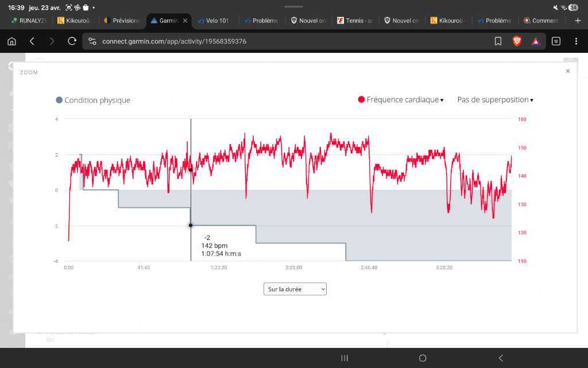Close the Garmin tab

[x=185, y=21]
